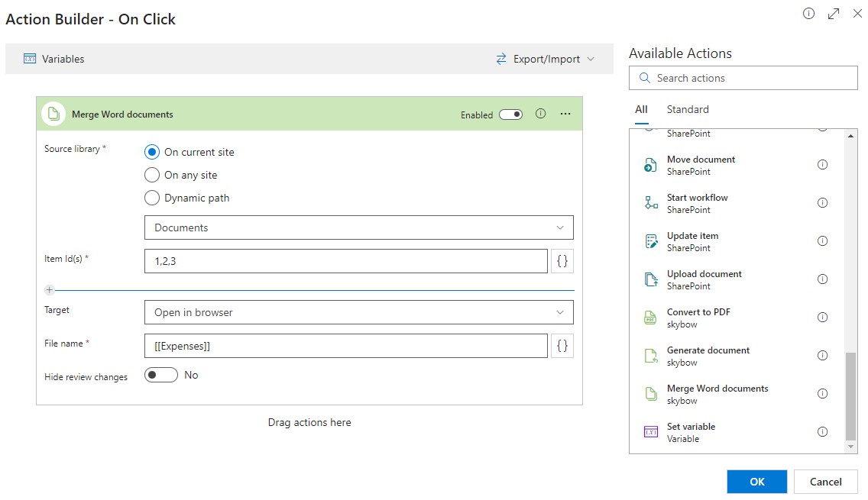Toggle Hide review changes switch

coord(161,375)
